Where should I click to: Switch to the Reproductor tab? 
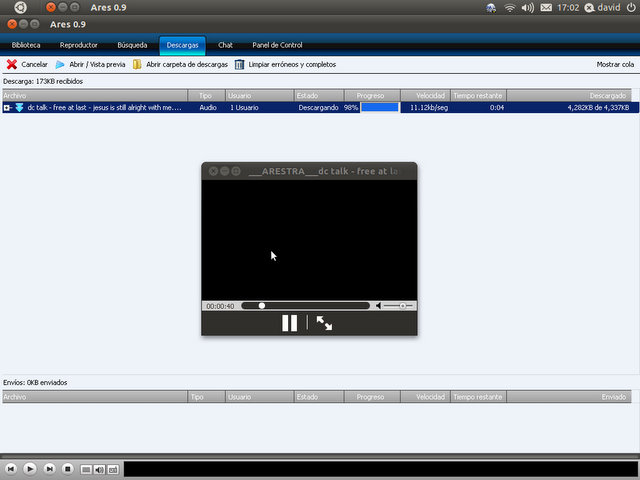pos(79,45)
